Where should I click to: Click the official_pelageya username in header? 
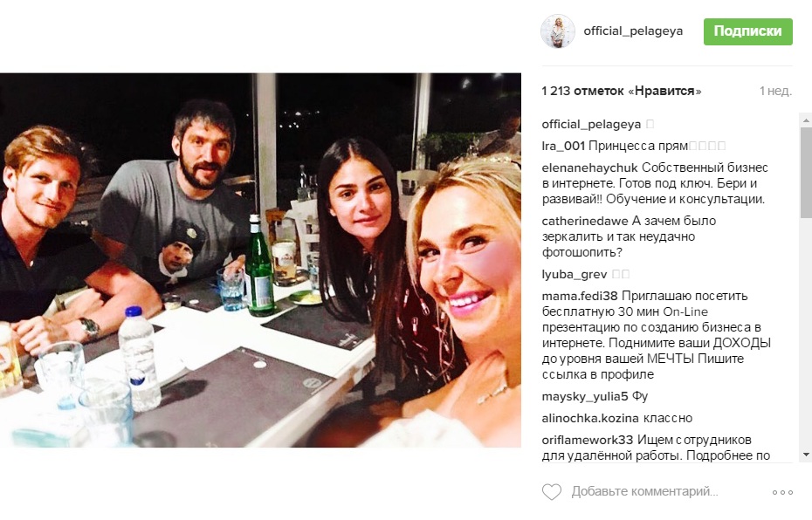633,31
